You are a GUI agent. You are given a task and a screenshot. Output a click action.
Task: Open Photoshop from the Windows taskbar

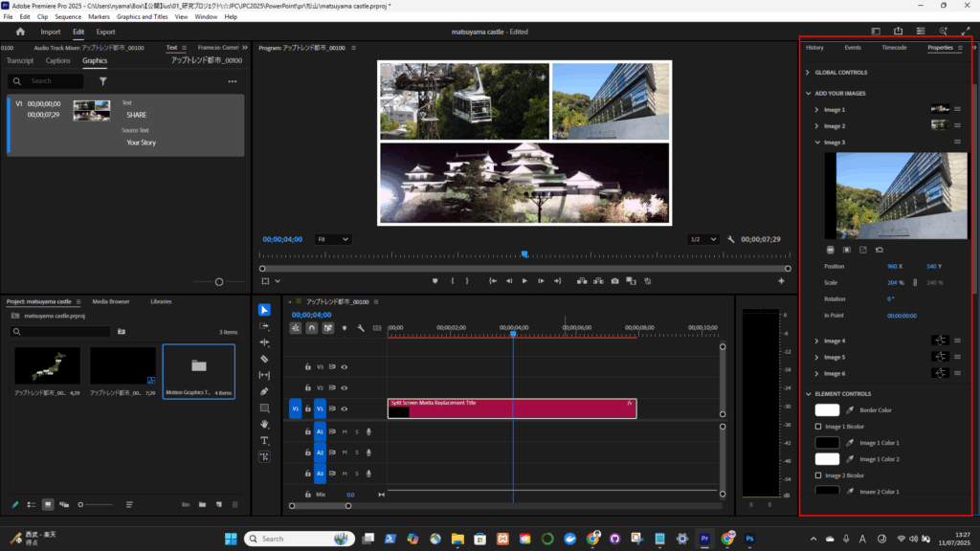coord(749,539)
